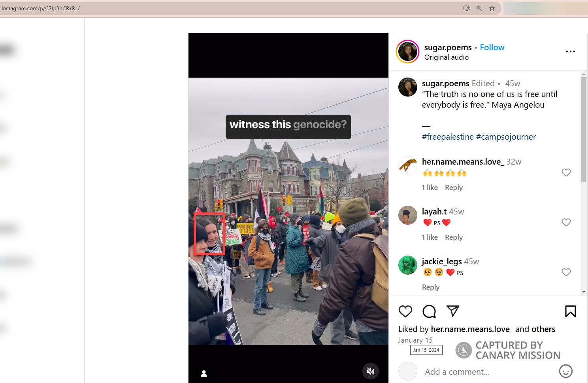Screen dimensions: 588x383
Task: Like the post with heart icon
Action: pos(405,311)
